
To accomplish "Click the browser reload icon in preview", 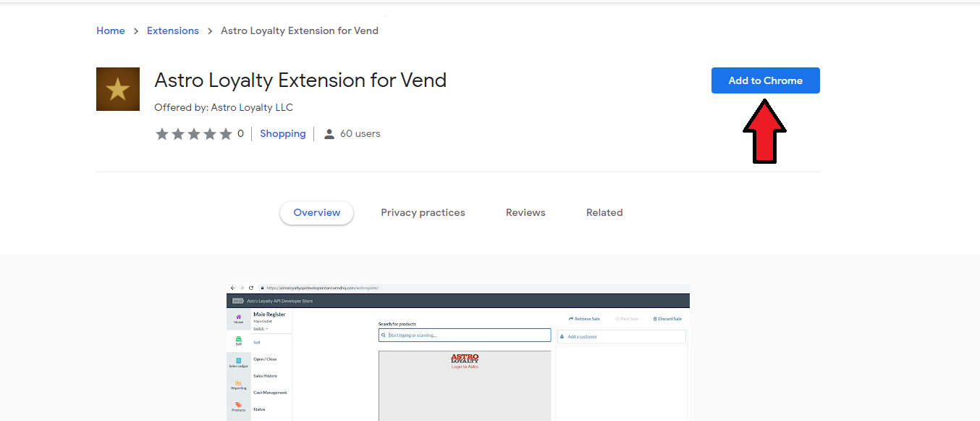I will point(251,288).
